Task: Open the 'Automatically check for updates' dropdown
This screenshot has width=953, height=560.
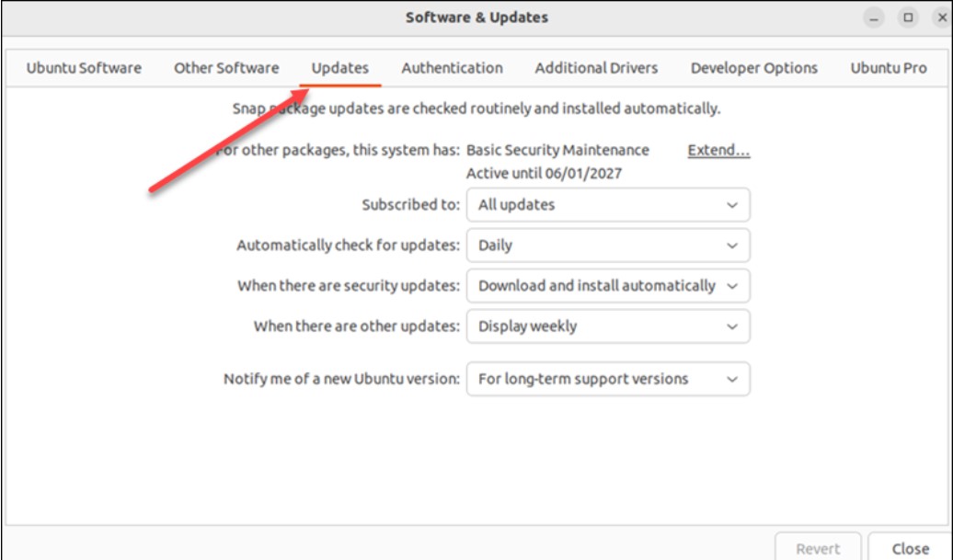Action: tap(607, 246)
